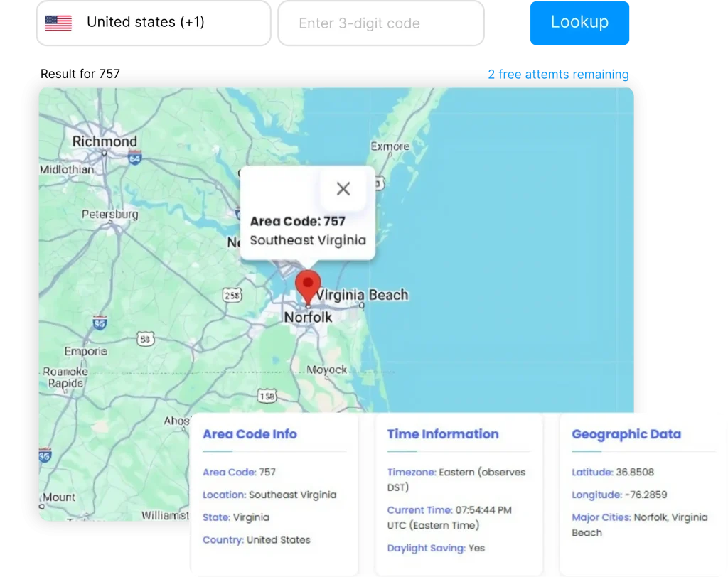This screenshot has height=577, width=728.
Task: Select the Richmond label on the map
Action: tap(105, 141)
